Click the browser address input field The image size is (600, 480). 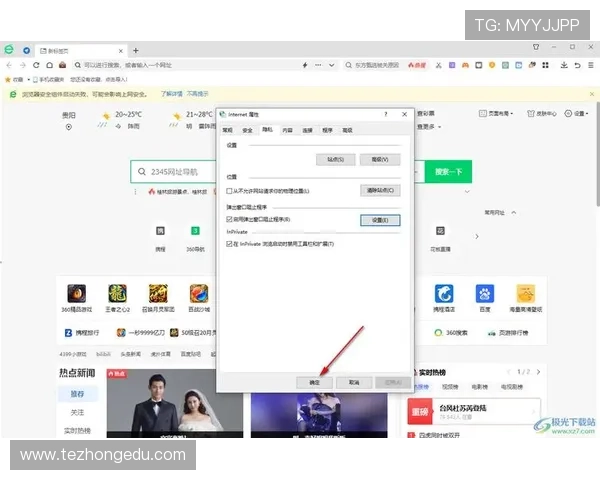coord(188,65)
